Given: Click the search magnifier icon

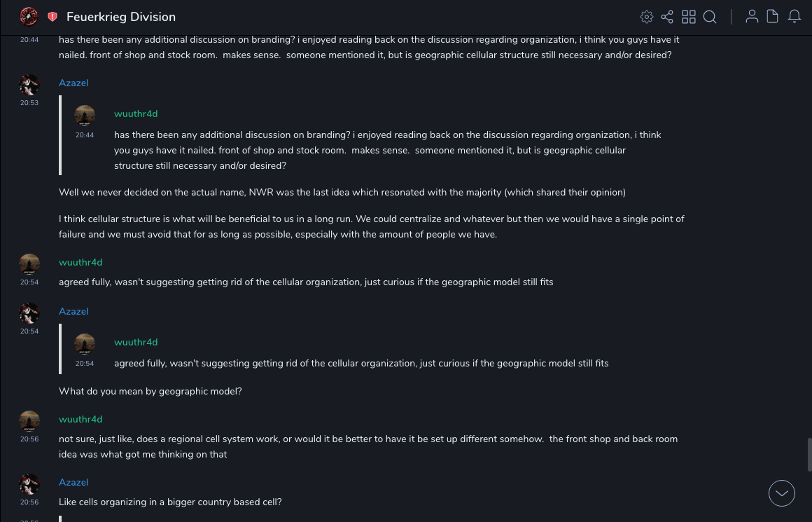Looking at the screenshot, I should pos(710,17).
